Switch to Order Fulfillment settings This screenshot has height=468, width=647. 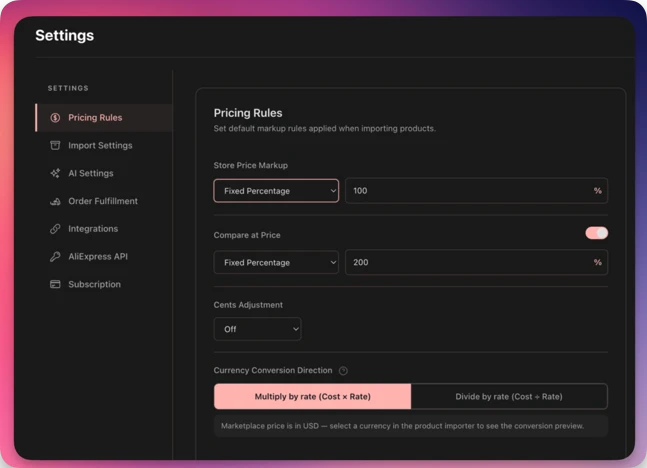click(x=104, y=201)
